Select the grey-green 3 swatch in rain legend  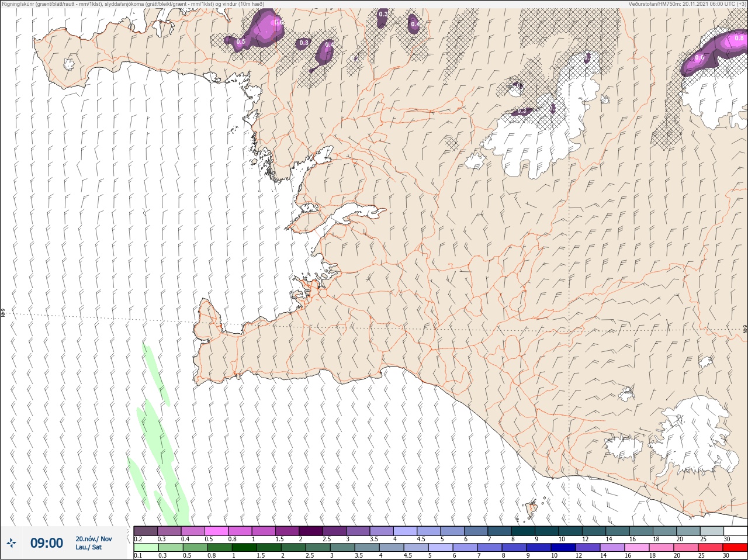pos(342,548)
